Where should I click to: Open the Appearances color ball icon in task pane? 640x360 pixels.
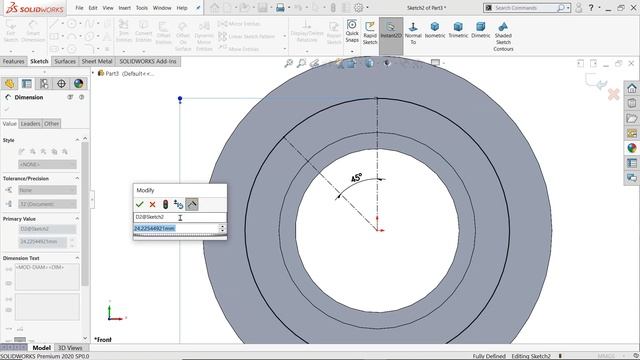pyautogui.click(x=632, y=148)
